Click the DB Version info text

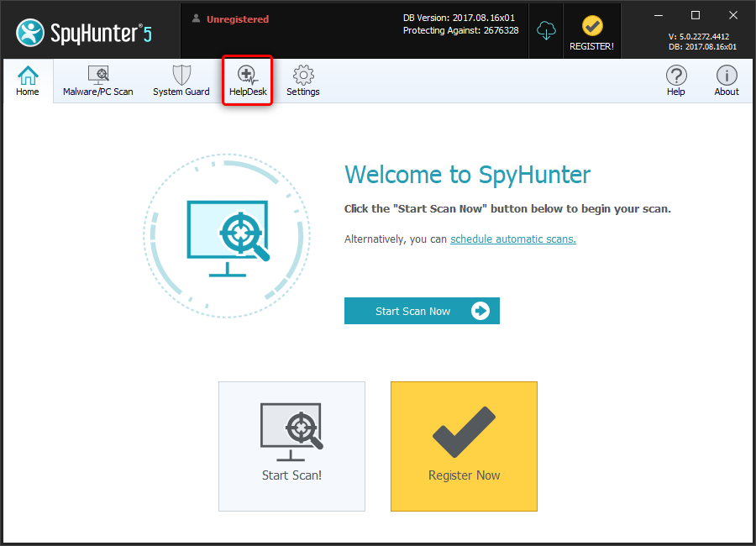tap(460, 18)
